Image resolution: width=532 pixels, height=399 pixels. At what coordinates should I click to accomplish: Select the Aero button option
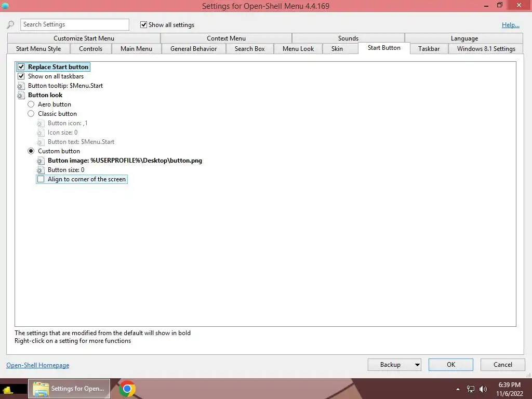31,104
